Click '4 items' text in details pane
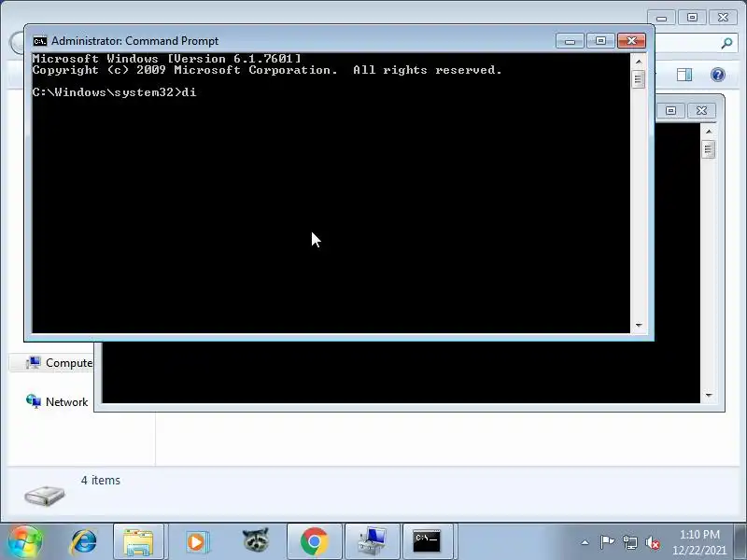This screenshot has width=747, height=560. click(x=101, y=480)
